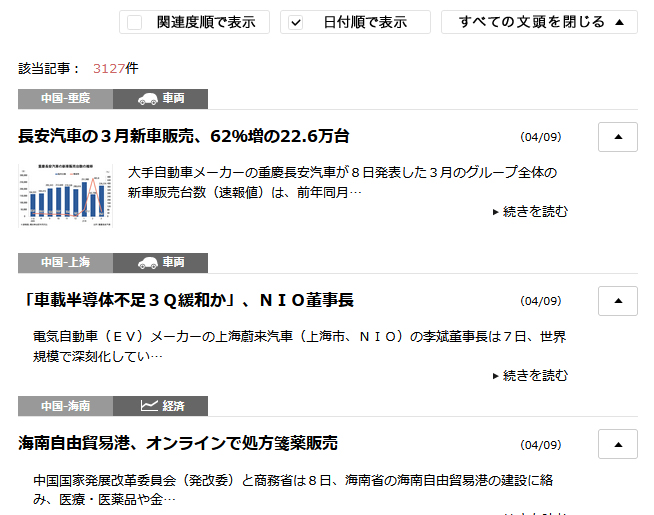
Task: Click the (04/09) date of the NIO article
Action: [541, 301]
